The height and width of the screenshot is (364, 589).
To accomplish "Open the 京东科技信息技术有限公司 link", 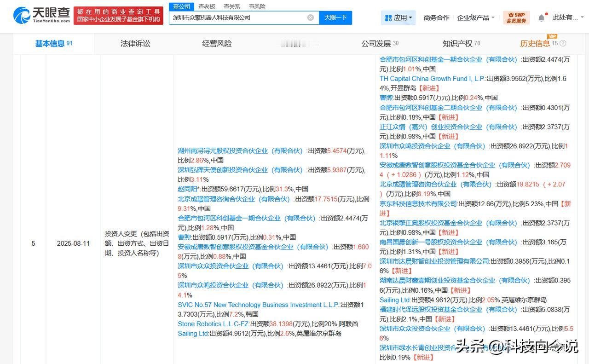I will (418, 203).
